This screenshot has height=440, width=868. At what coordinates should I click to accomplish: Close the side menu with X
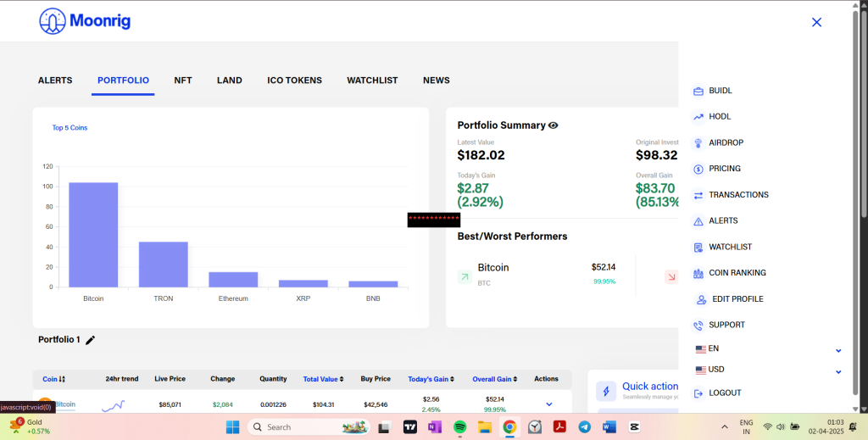816,22
